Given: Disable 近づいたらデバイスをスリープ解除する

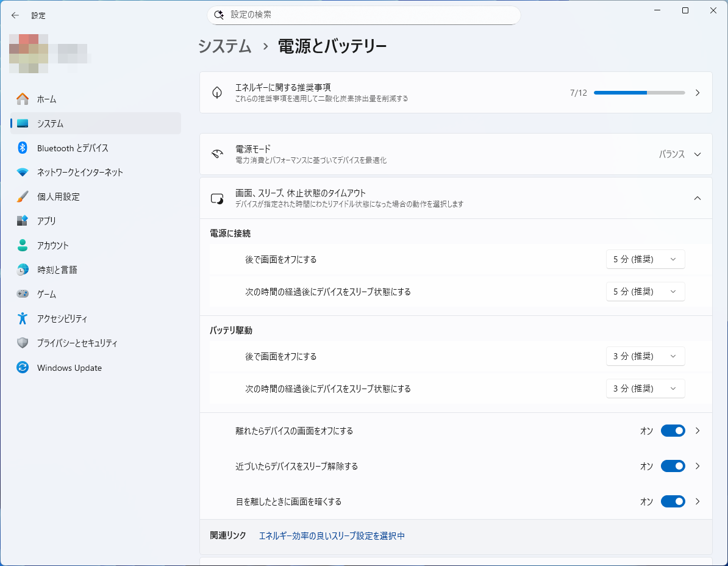Looking at the screenshot, I should pyautogui.click(x=673, y=466).
